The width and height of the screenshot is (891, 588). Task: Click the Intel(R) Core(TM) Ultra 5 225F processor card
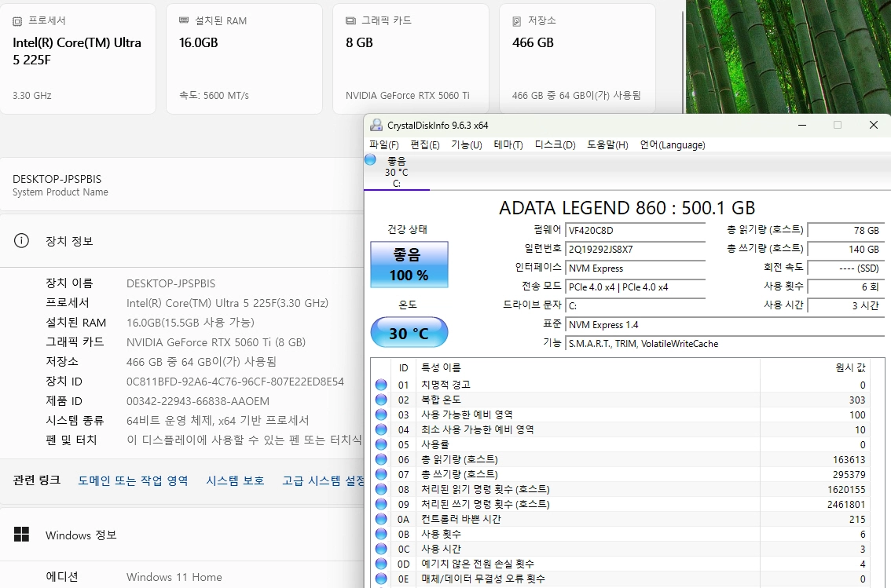tap(78, 58)
